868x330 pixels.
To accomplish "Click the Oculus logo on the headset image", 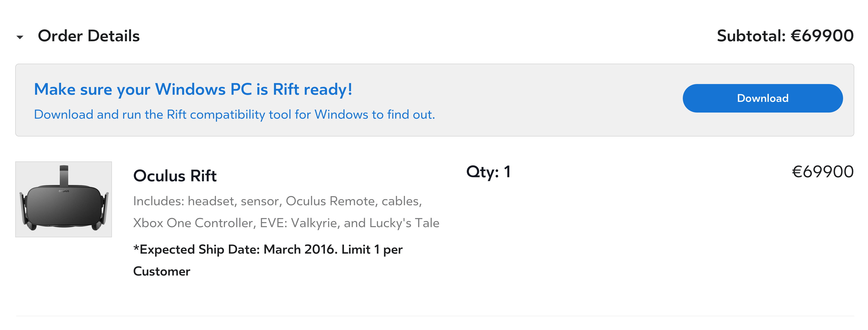I will 64,191.
